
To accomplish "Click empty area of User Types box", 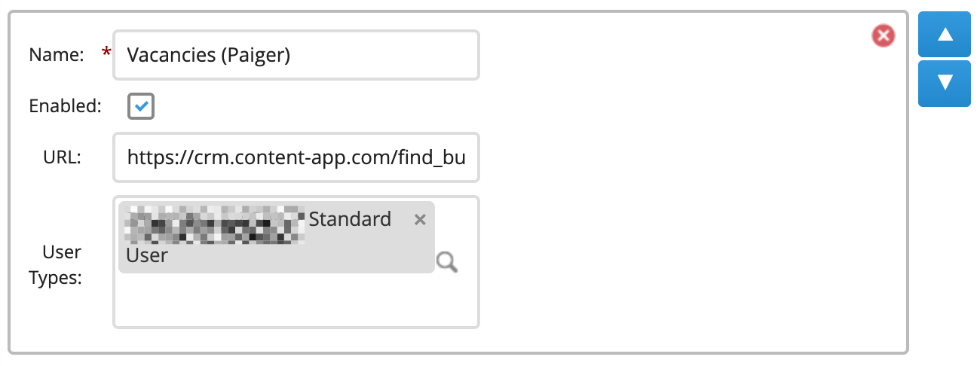I will click(296, 301).
